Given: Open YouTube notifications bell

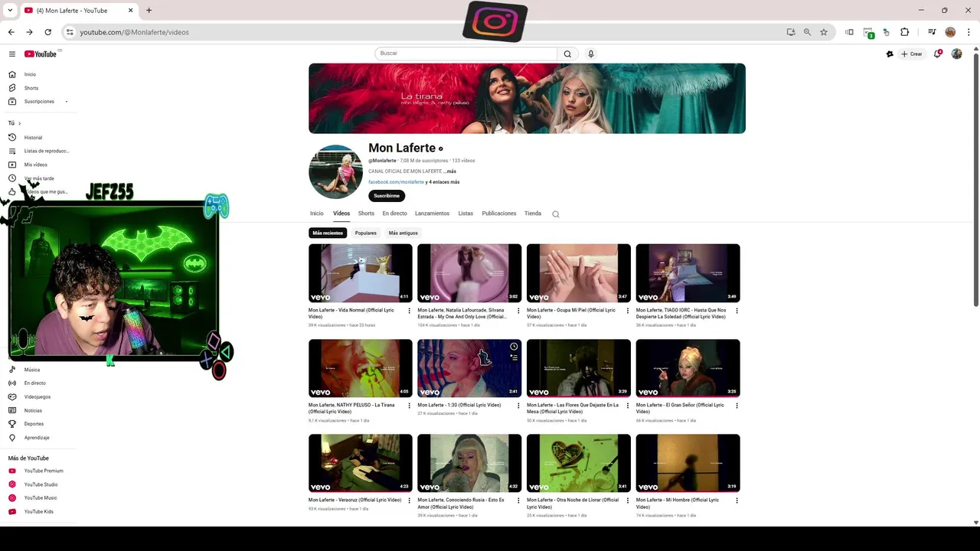Looking at the screenshot, I should (937, 54).
